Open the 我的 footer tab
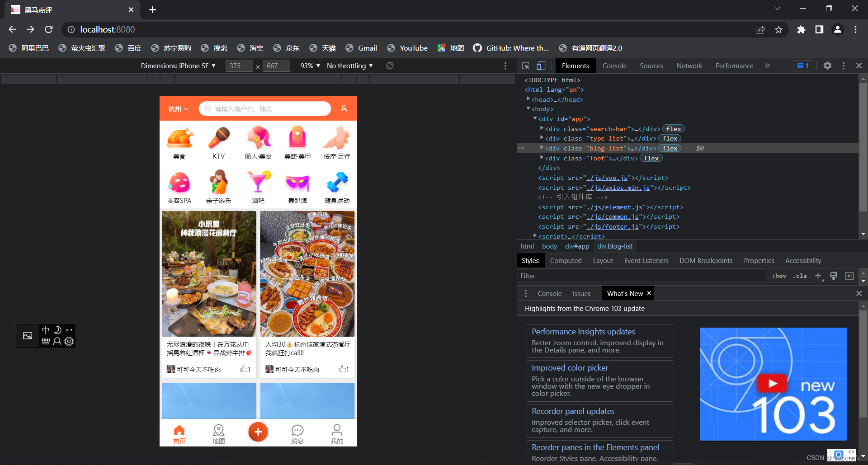This screenshot has width=868, height=465. (x=337, y=434)
